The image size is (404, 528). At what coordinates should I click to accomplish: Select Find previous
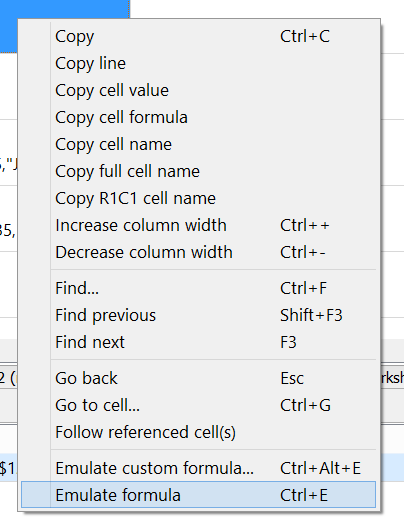coord(198,315)
